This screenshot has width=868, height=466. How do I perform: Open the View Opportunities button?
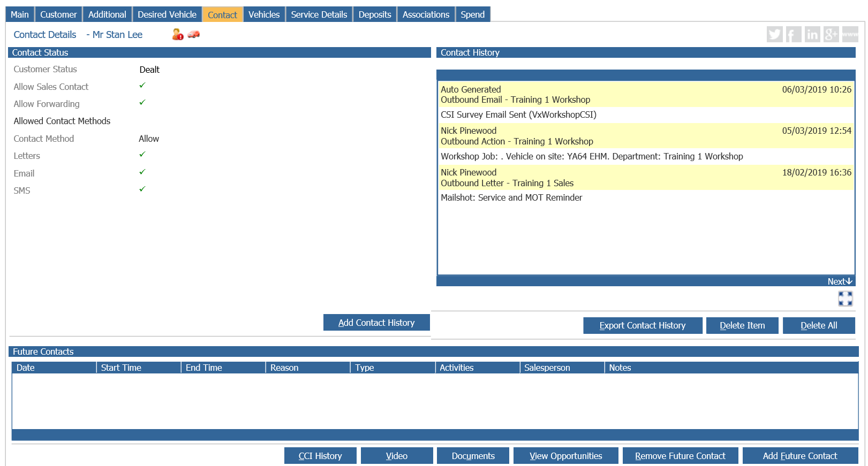point(566,456)
